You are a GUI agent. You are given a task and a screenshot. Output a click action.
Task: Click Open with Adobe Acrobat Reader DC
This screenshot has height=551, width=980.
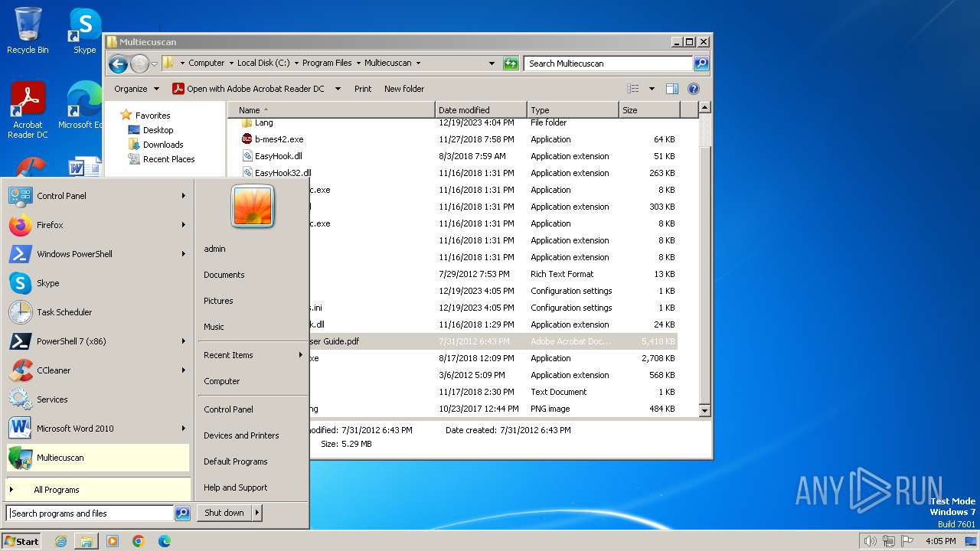click(249, 89)
